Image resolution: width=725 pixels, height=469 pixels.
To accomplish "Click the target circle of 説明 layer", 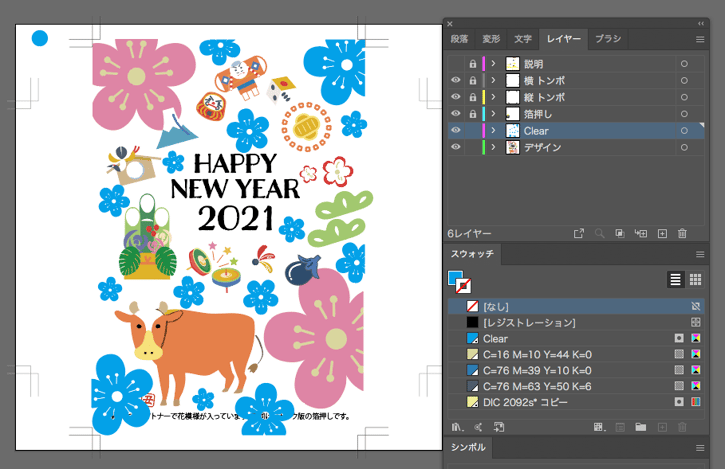I will 684,63.
